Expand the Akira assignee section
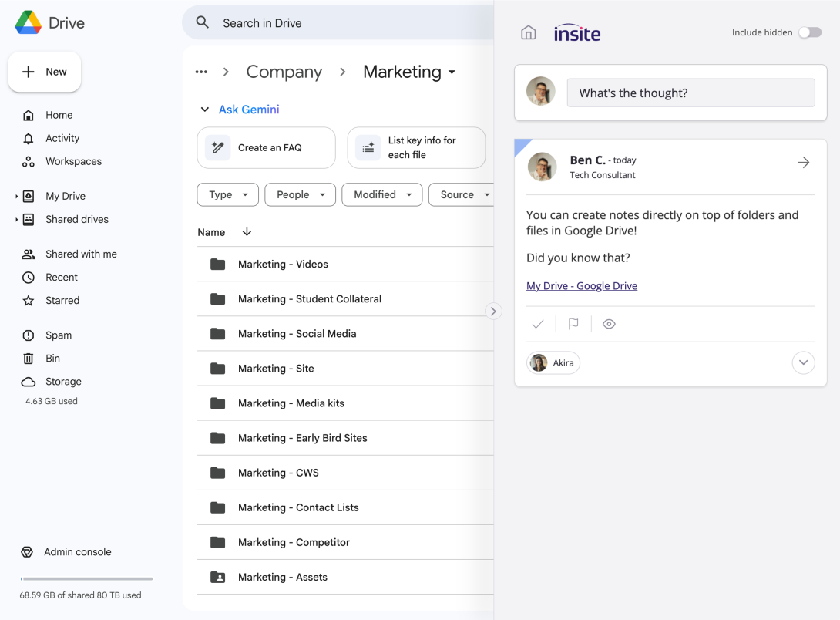Viewport: 840px width, 620px height. click(803, 362)
